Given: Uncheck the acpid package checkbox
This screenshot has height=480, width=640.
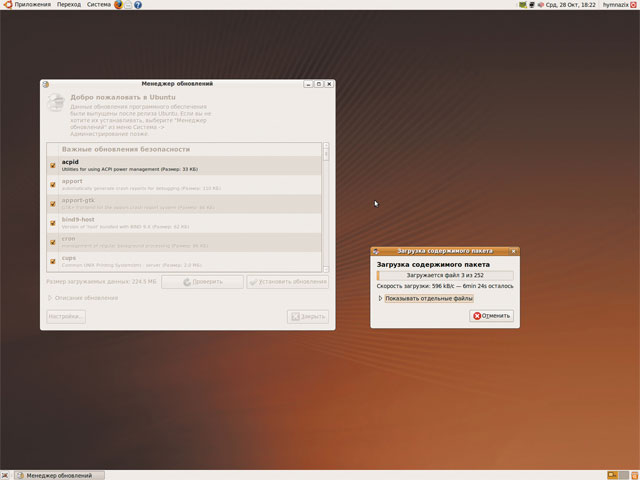Looking at the screenshot, I should (53, 165).
